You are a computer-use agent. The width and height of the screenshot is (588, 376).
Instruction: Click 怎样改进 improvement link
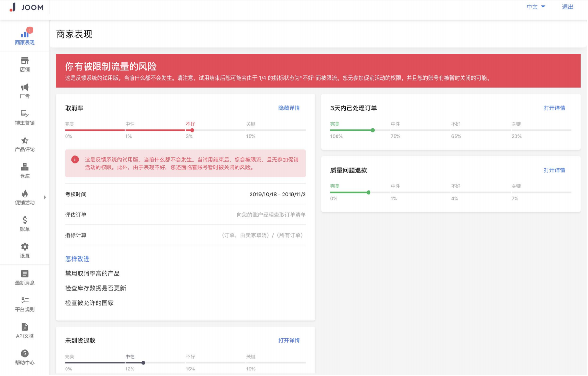[77, 258]
